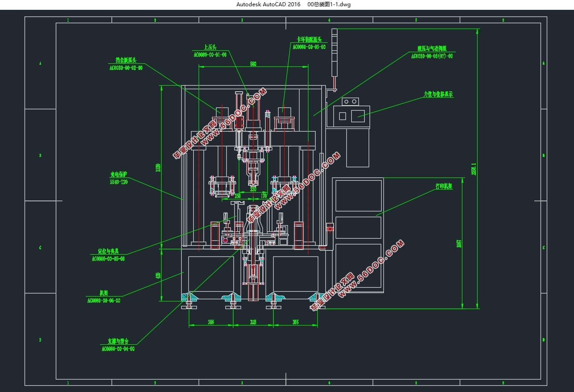Click the 1057 printer rack height dimension
The width and height of the screenshot is (574, 392).
(459, 243)
